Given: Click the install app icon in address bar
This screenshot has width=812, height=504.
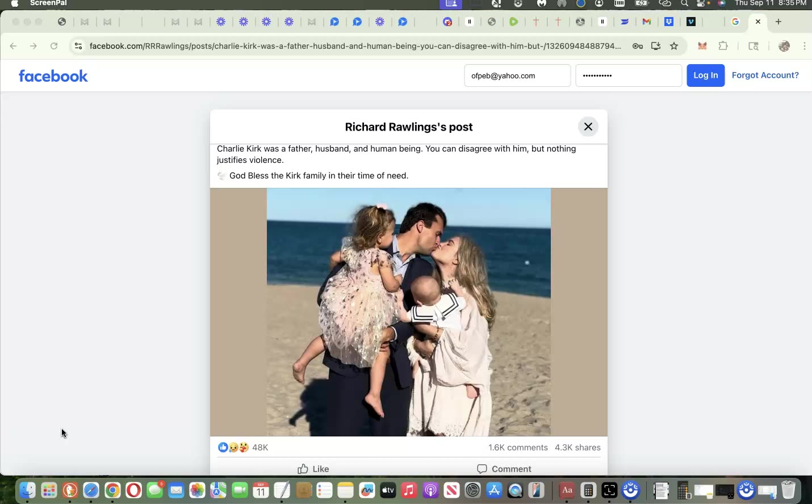Looking at the screenshot, I should 656,46.
